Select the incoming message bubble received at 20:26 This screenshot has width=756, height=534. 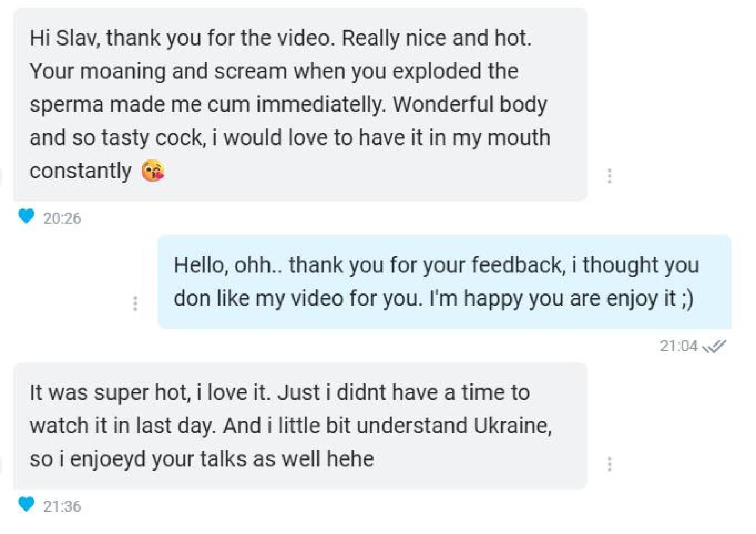coord(300,104)
